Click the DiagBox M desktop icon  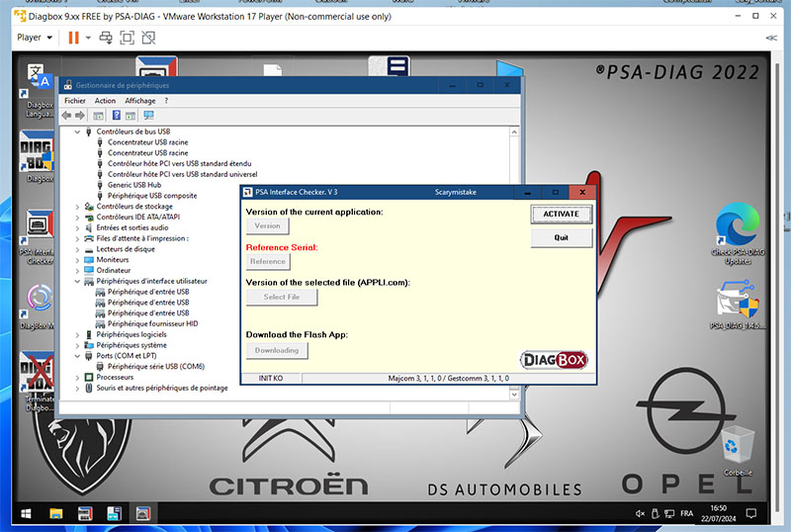tap(37, 306)
